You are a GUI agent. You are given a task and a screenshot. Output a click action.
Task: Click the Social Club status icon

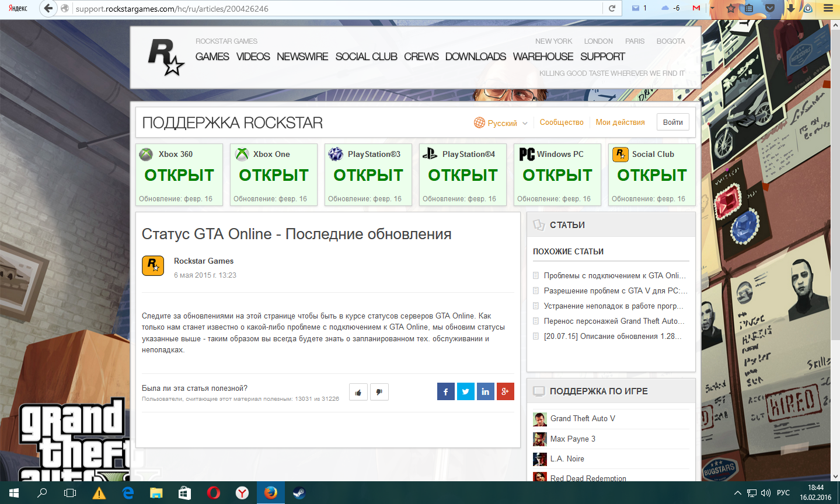coord(620,154)
